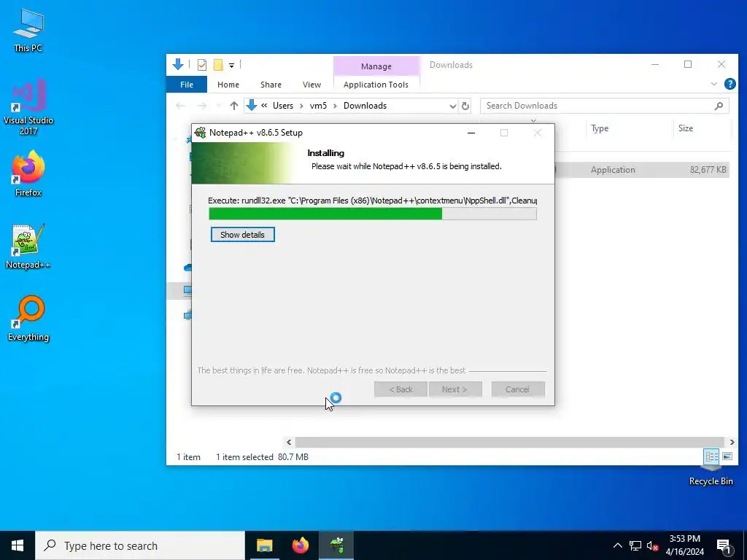Switch to the Share ribbon tab
This screenshot has width=747, height=560.
coord(271,85)
